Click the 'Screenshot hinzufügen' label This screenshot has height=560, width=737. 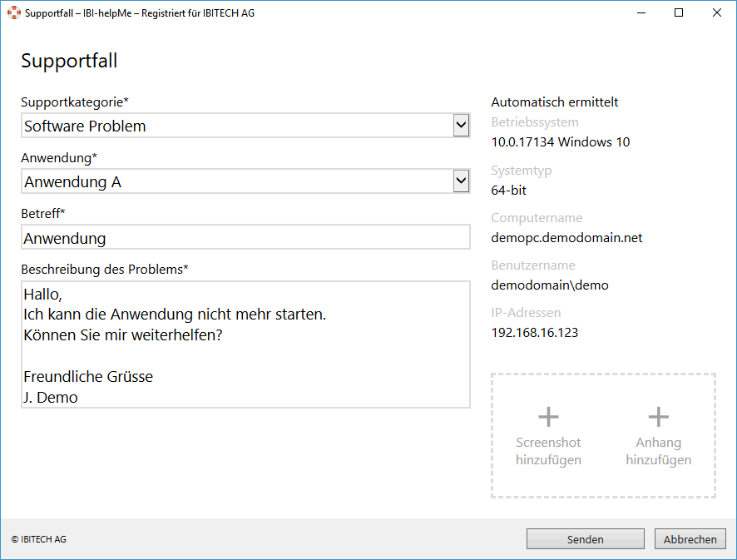548,451
